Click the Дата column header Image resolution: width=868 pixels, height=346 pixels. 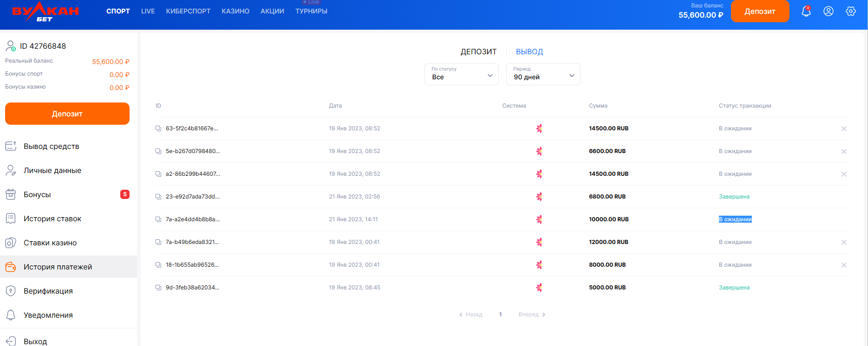pos(335,106)
